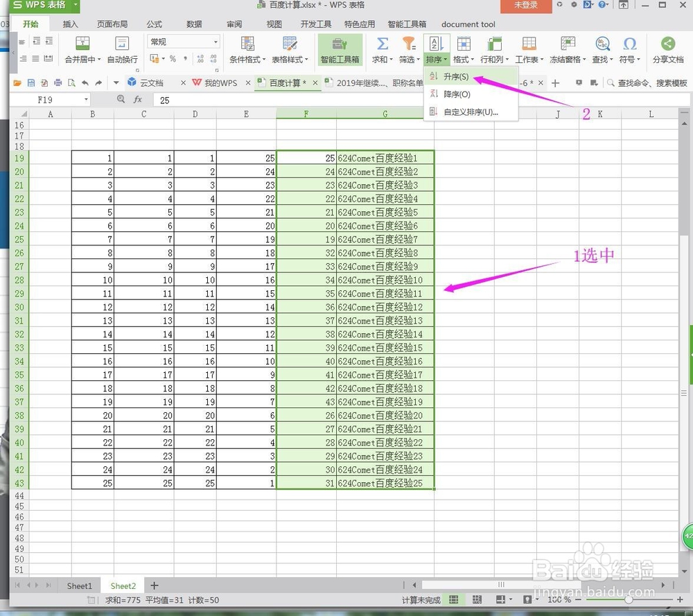
Task: Click the Not Logged In (未登录) button
Action: pos(526,6)
